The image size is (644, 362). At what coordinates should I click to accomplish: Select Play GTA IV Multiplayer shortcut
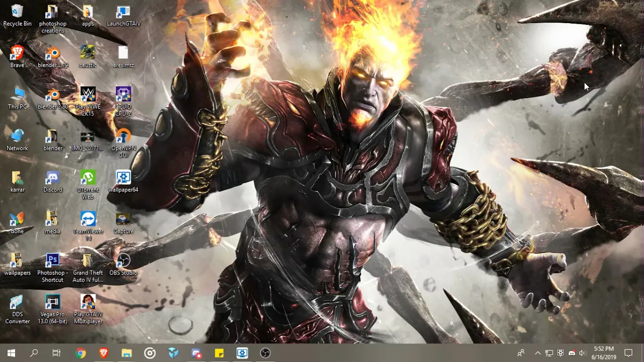[88, 310]
